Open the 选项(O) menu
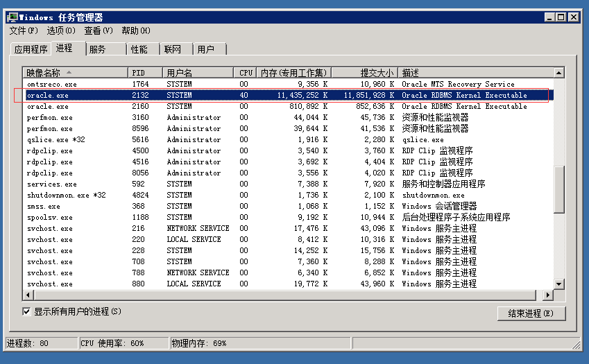This screenshot has width=589, height=364. click(61, 31)
